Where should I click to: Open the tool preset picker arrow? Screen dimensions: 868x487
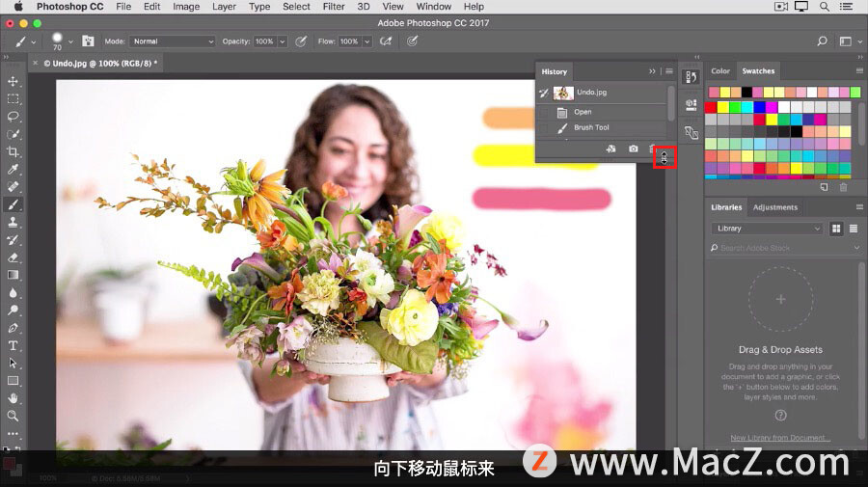(x=33, y=42)
